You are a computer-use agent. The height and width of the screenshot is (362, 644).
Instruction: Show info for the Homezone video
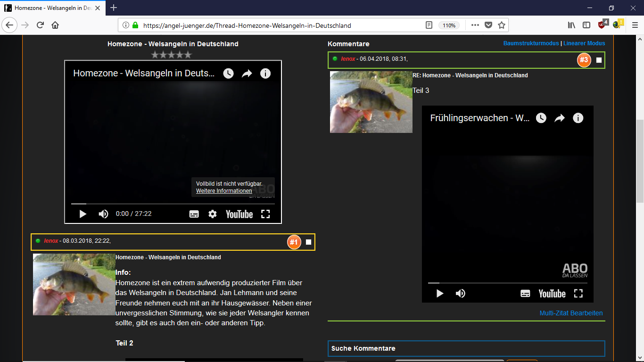tap(265, 74)
